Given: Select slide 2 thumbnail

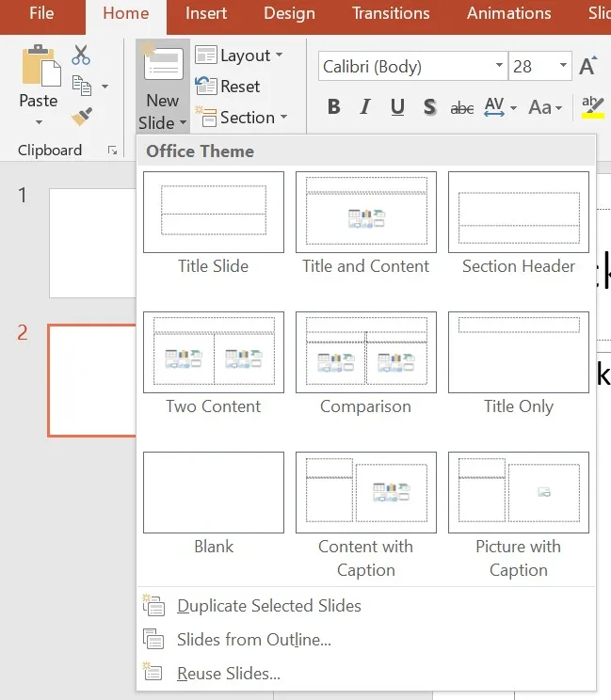Looking at the screenshot, I should coord(92,380).
